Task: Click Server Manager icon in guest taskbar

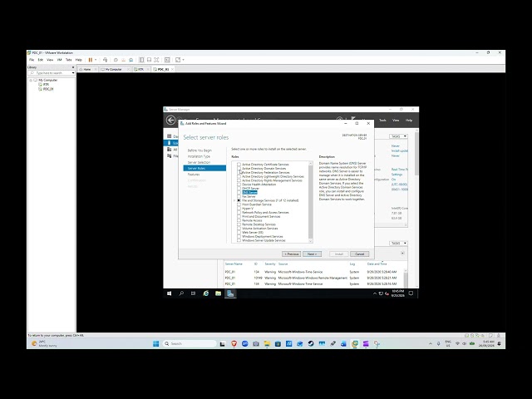Action: [x=230, y=293]
